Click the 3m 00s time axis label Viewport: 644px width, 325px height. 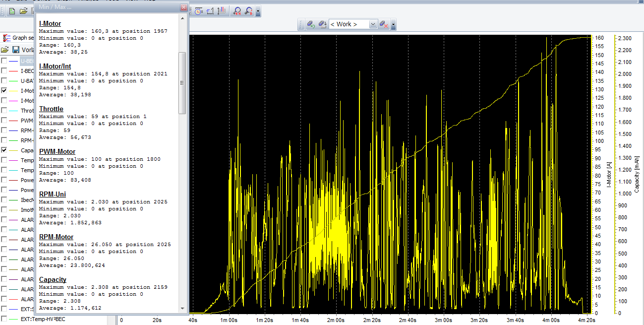(x=444, y=320)
